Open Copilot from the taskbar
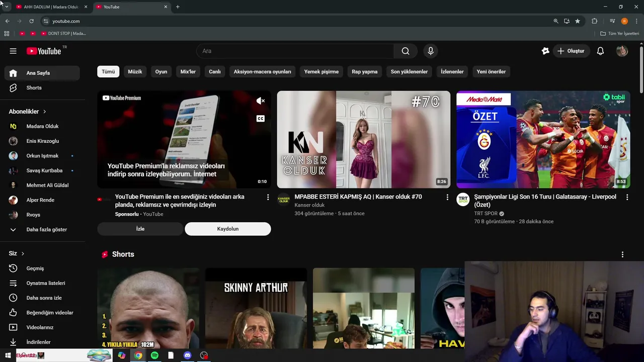The width and height of the screenshot is (644, 362). click(122, 355)
